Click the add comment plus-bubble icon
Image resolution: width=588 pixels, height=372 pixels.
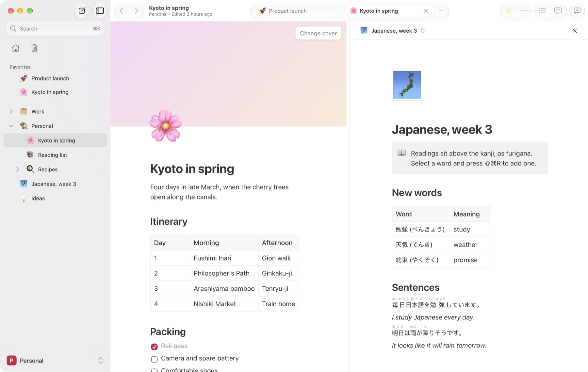(x=577, y=11)
